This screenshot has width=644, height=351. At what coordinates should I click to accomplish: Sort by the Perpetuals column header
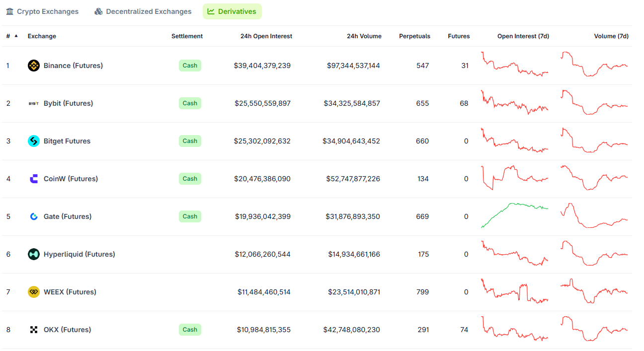pyautogui.click(x=414, y=36)
